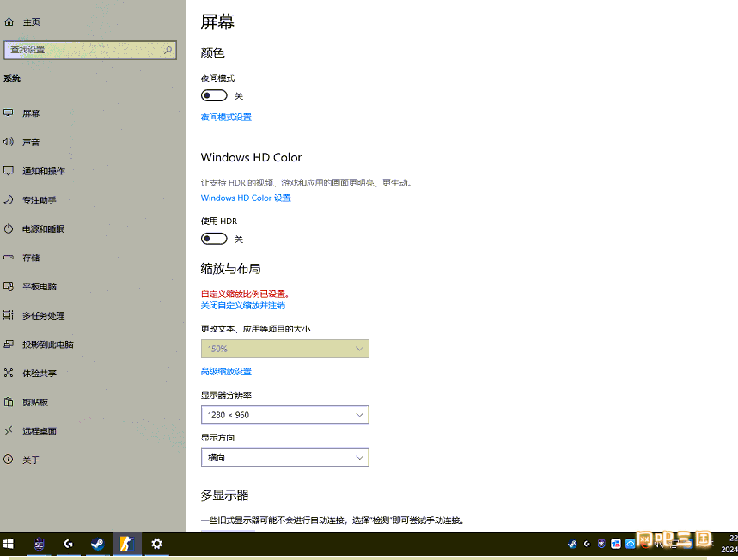This screenshot has width=738, height=560.
Task: Expand the 150% scaling dropdown
Action: (284, 349)
